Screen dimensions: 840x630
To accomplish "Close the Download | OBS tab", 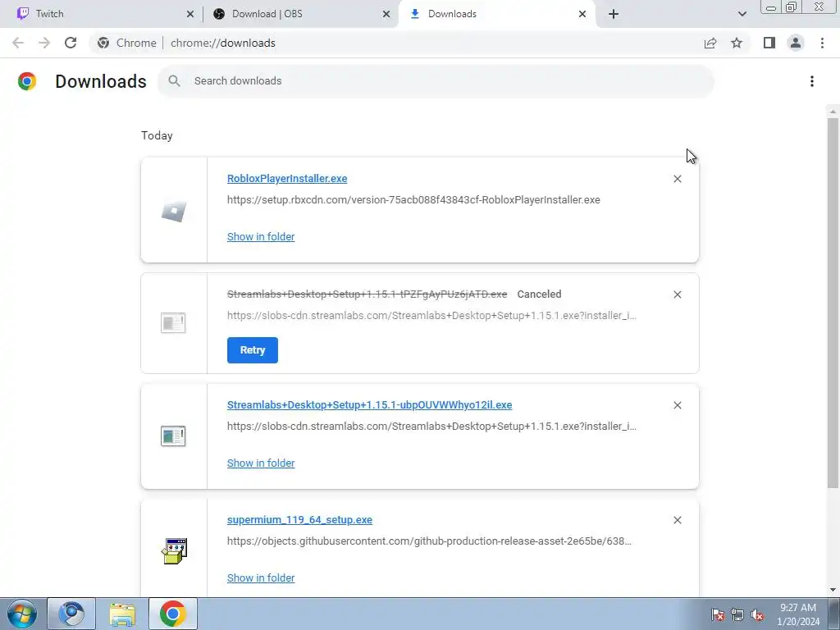I will 386,15.
